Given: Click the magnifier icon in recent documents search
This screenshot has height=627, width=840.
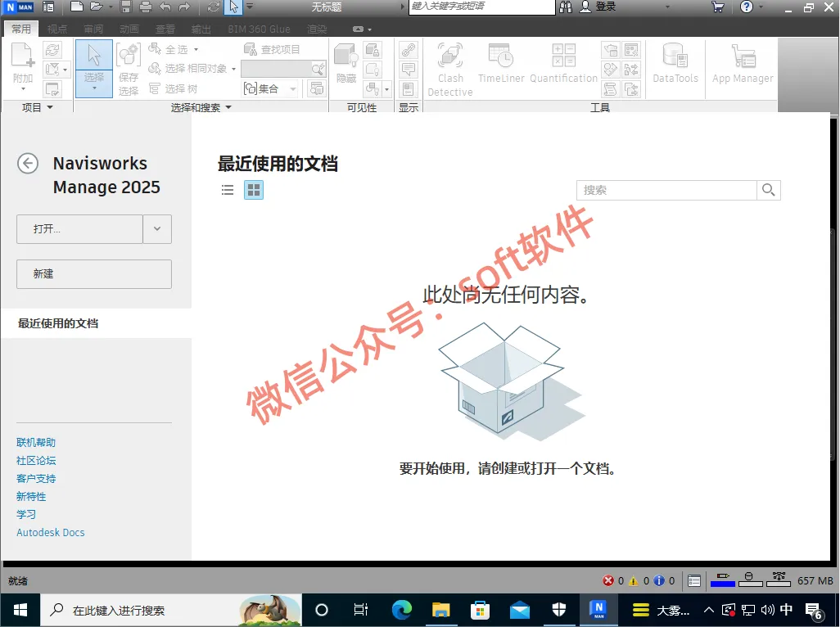Looking at the screenshot, I should pyautogui.click(x=769, y=190).
